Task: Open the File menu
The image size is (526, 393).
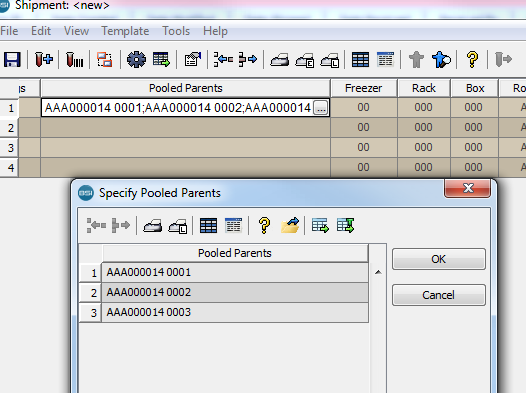Action: (9, 31)
